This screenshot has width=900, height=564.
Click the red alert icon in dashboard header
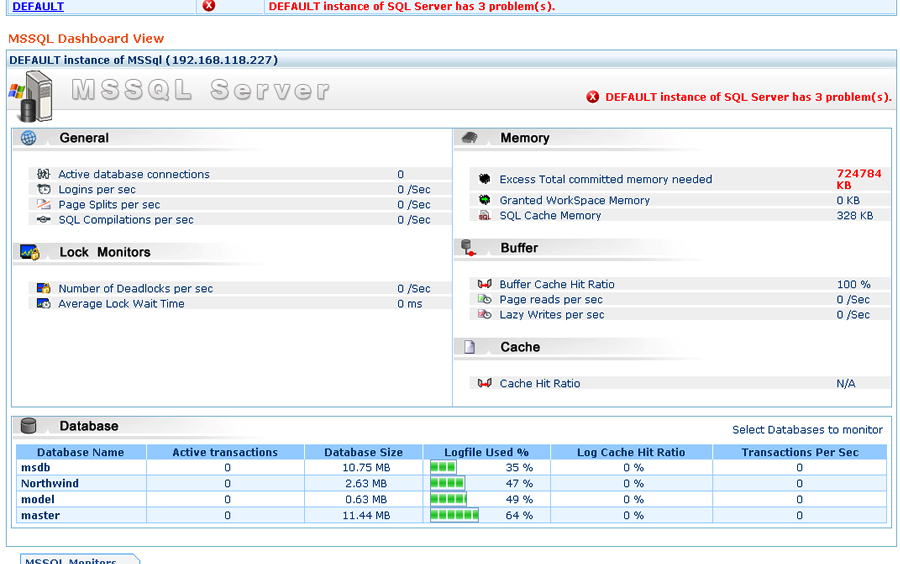592,97
